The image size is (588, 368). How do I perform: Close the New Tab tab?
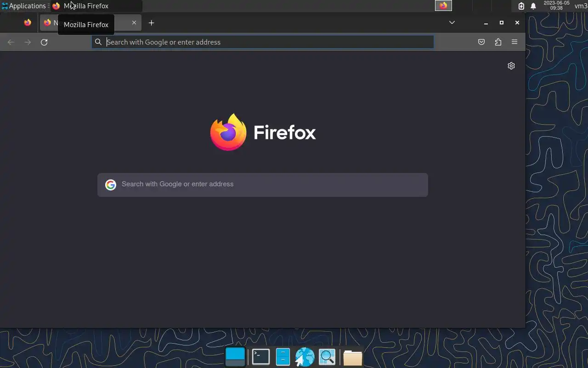(134, 23)
